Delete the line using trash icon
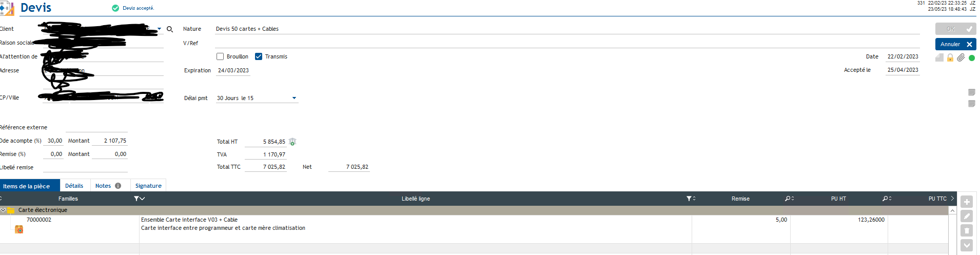Image resolution: width=980 pixels, height=255 pixels. pyautogui.click(x=966, y=231)
